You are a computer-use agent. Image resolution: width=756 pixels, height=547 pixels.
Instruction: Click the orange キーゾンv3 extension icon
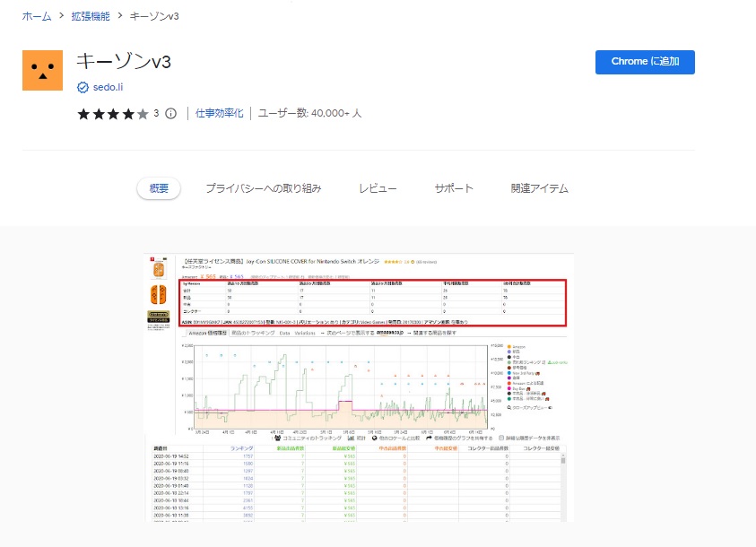coord(42,70)
